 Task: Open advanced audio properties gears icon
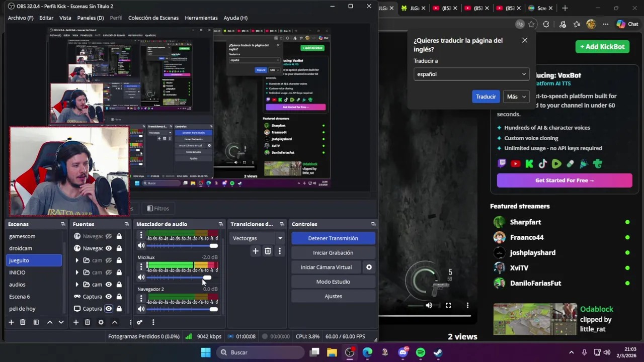point(140,322)
